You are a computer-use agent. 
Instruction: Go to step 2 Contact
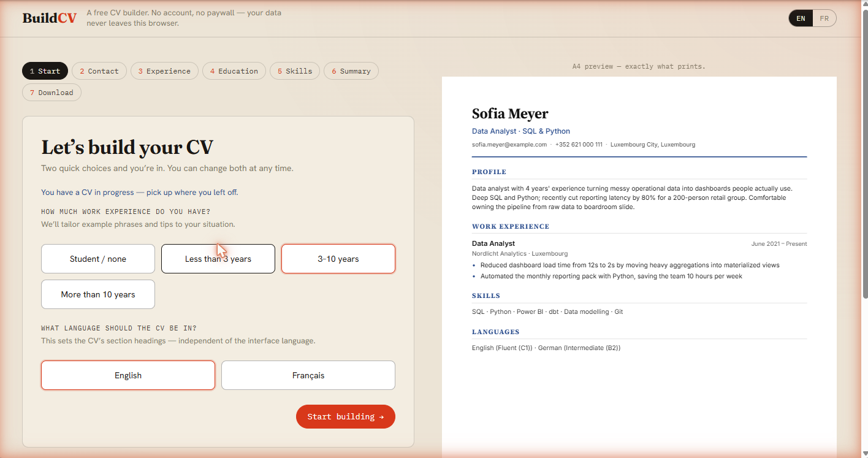point(99,71)
